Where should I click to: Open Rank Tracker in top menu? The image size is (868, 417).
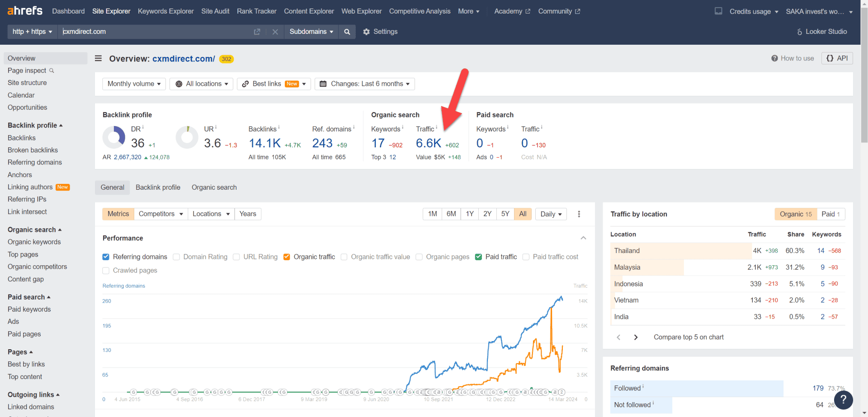click(256, 11)
